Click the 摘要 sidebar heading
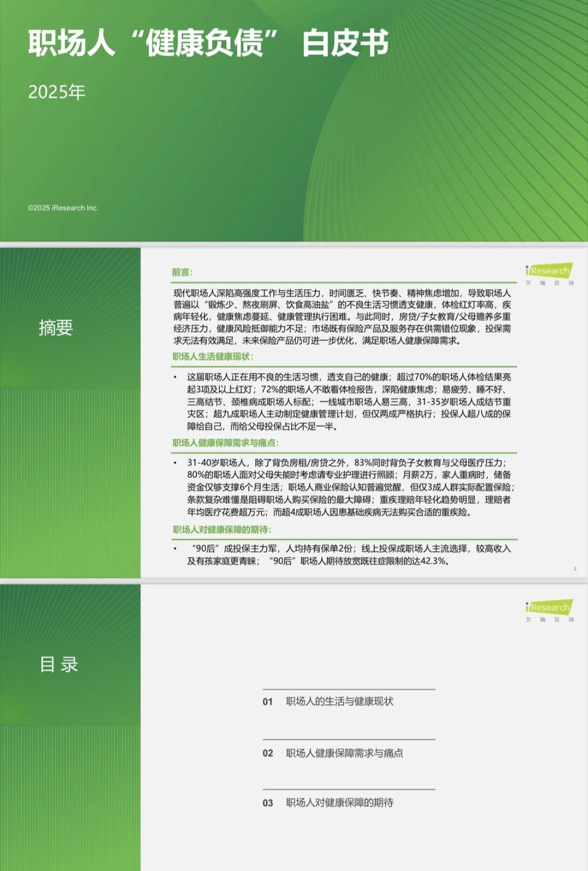Image resolution: width=588 pixels, height=871 pixels. click(56, 327)
